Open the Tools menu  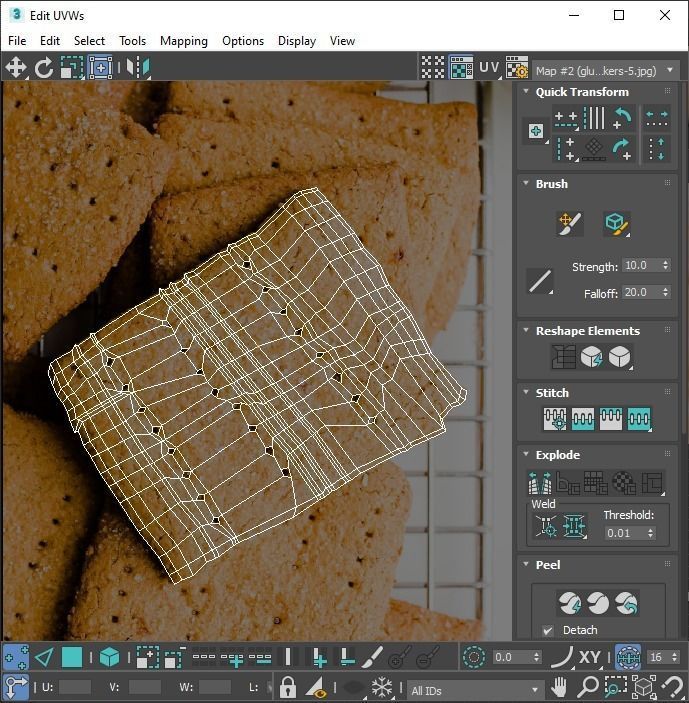click(132, 41)
